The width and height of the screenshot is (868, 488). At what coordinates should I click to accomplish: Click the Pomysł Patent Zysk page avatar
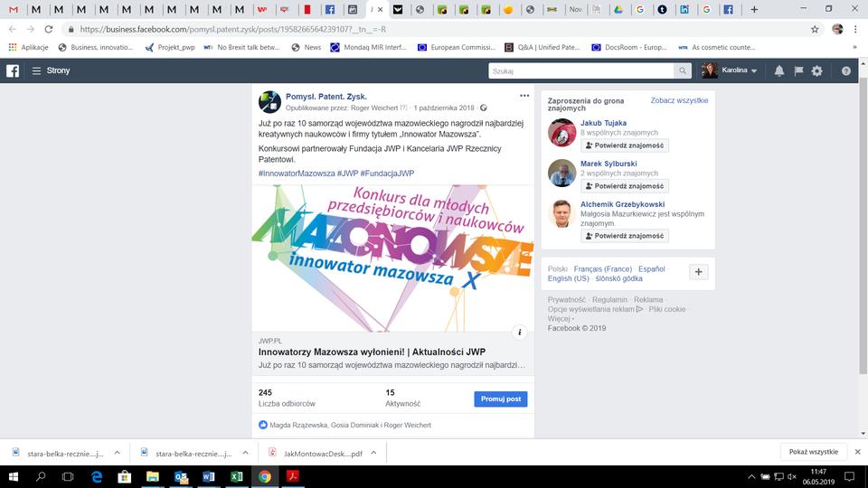point(269,102)
